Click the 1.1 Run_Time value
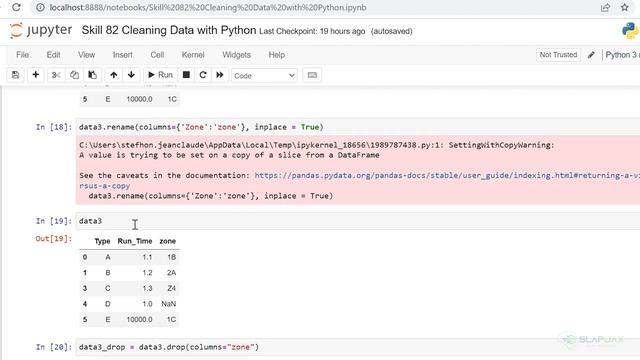640x360 pixels. click(x=147, y=257)
